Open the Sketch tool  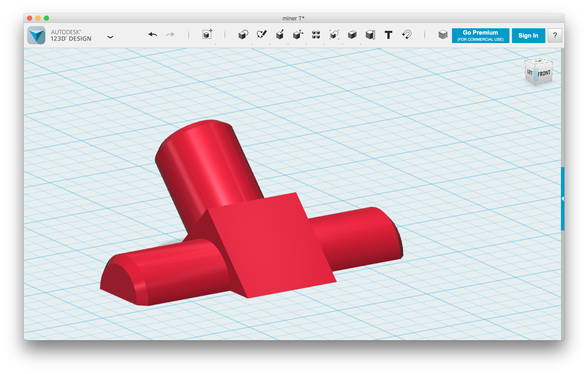261,35
